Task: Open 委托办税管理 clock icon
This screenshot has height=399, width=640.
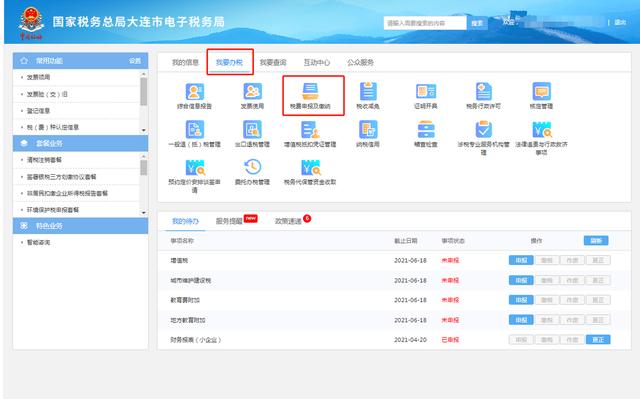Action: (x=252, y=167)
